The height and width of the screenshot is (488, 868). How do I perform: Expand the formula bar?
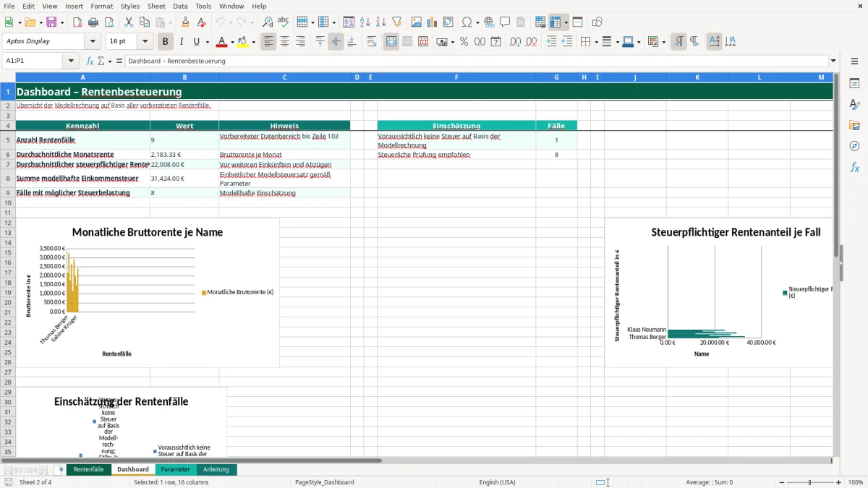[834, 61]
